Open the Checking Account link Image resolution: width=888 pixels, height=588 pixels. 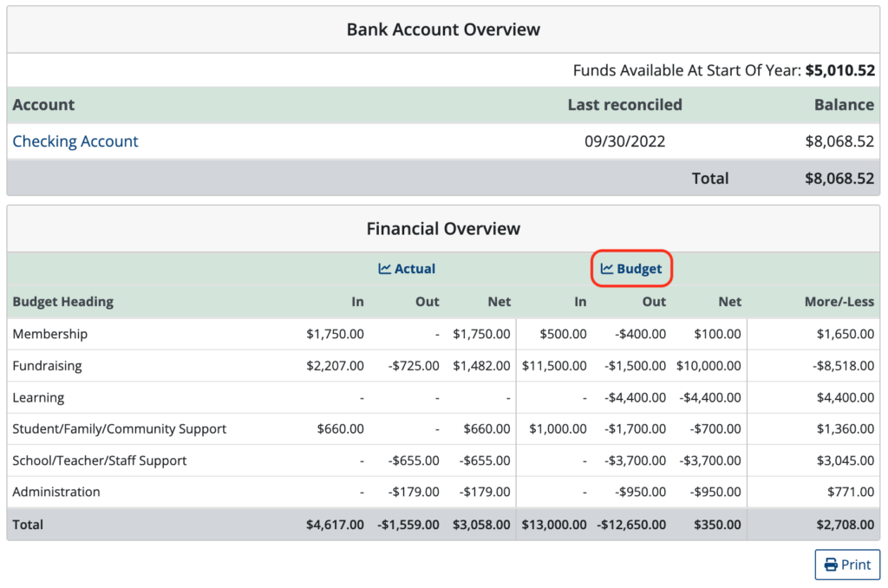tap(75, 140)
